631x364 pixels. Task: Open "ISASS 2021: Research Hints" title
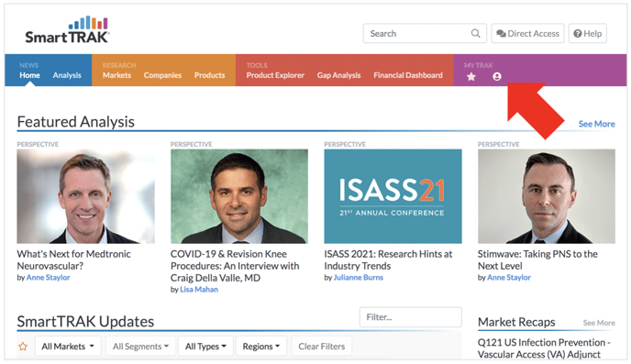point(388,259)
